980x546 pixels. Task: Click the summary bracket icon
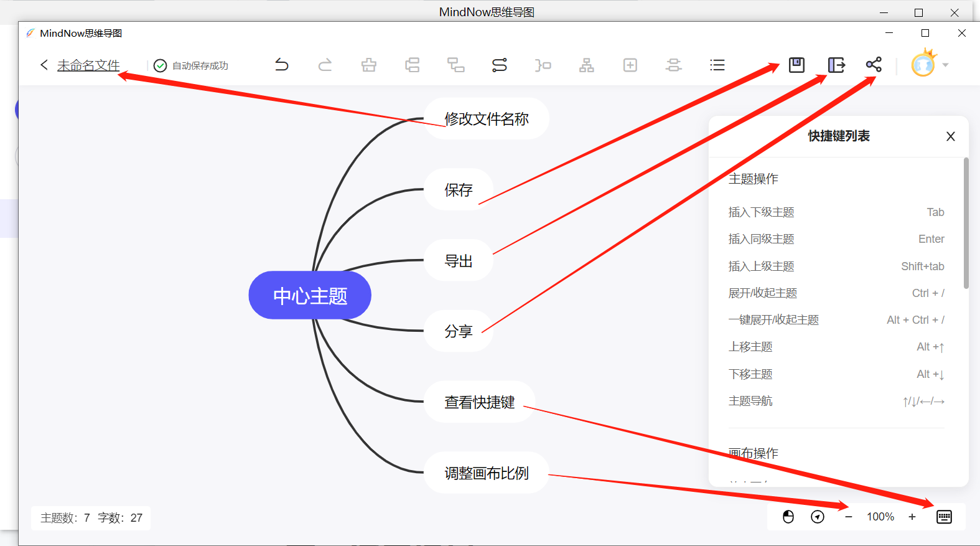(x=543, y=65)
